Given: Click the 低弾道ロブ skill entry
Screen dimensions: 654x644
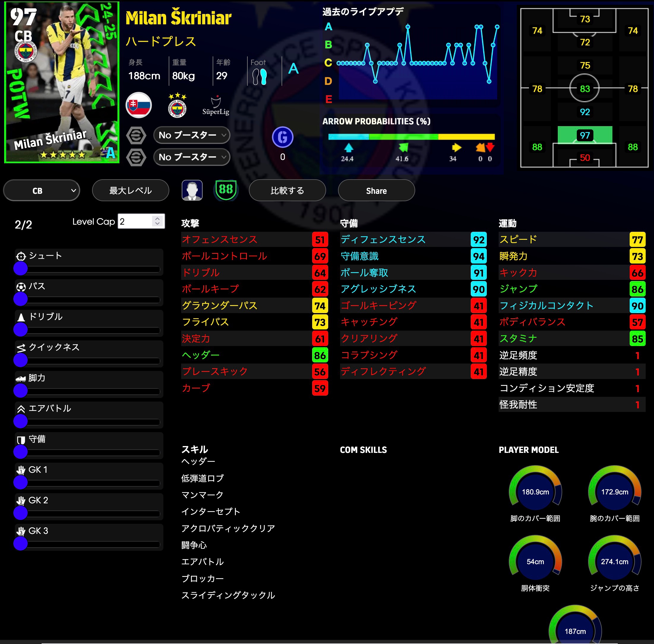Looking at the screenshot, I should [203, 478].
